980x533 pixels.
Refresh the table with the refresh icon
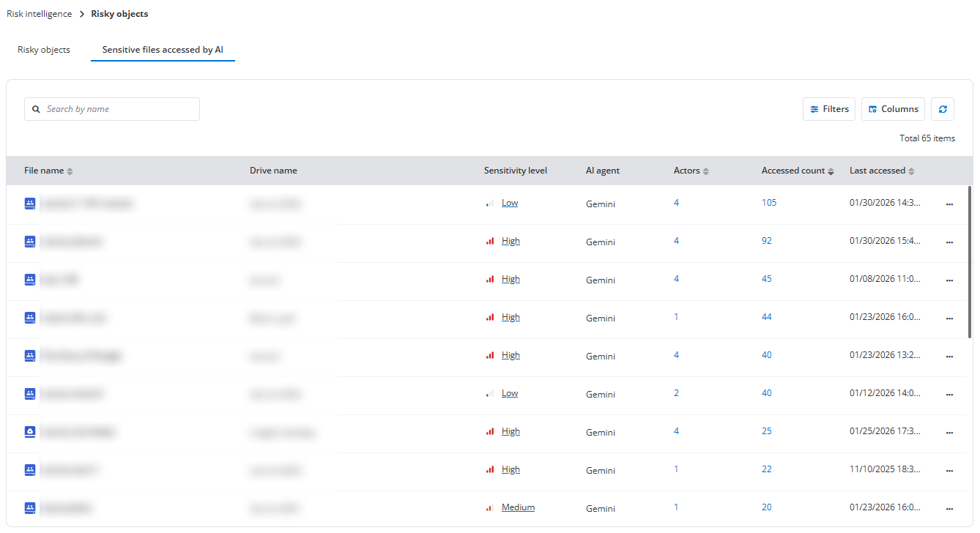click(943, 108)
